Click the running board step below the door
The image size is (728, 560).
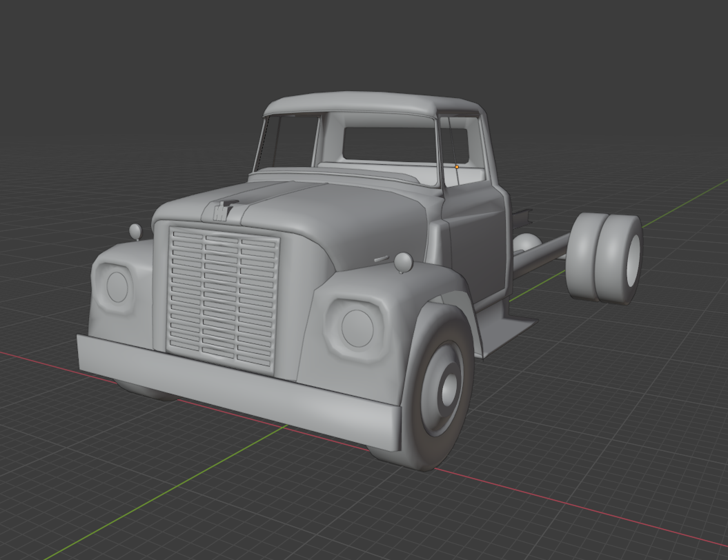[506, 334]
